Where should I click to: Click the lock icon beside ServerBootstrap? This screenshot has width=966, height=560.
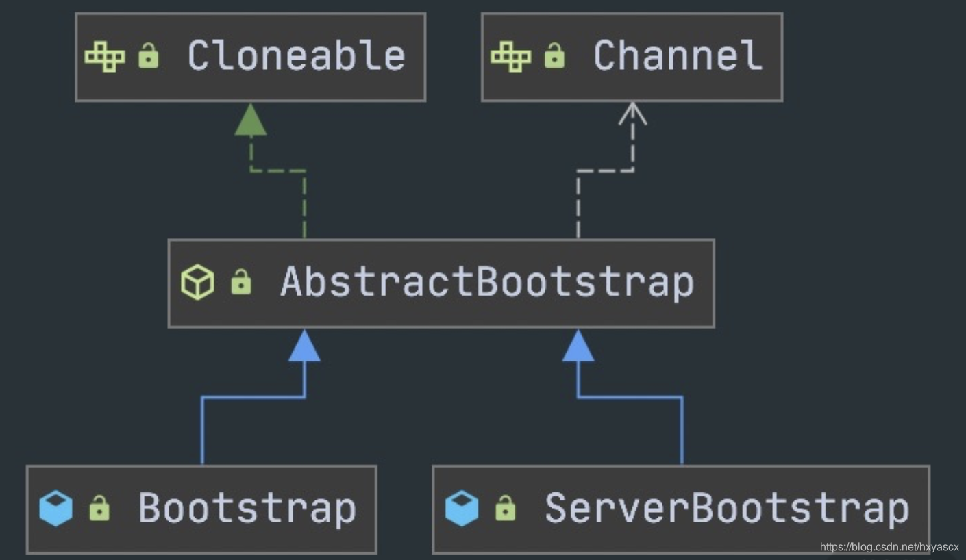[505, 508]
